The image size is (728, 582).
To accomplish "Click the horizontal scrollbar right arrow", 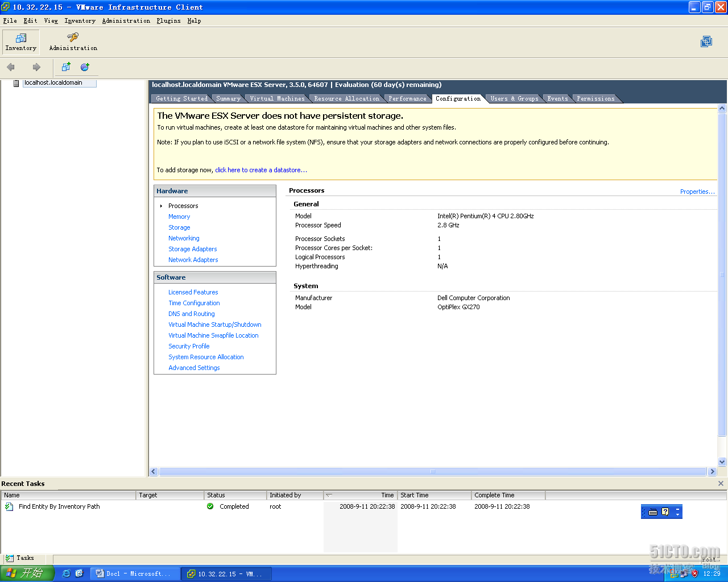I will 712,472.
